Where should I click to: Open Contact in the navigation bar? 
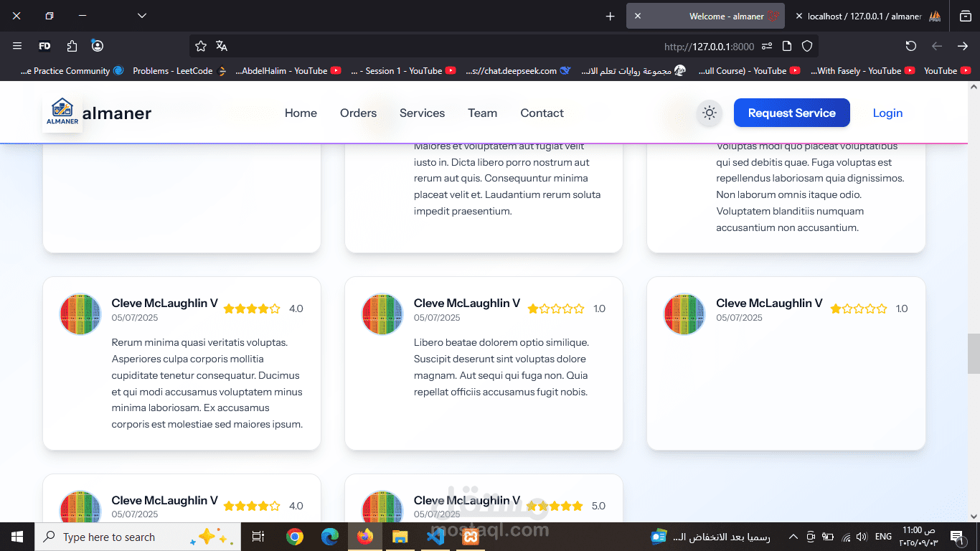click(542, 113)
